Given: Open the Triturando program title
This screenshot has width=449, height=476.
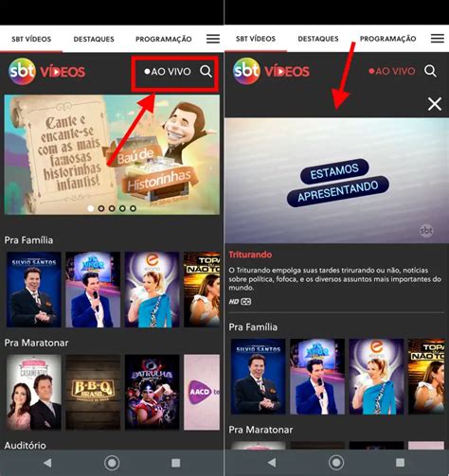Looking at the screenshot, I should (250, 255).
